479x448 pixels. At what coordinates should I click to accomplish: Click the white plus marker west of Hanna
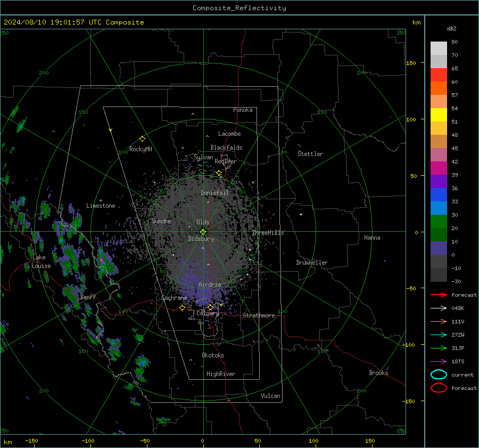tap(301, 214)
